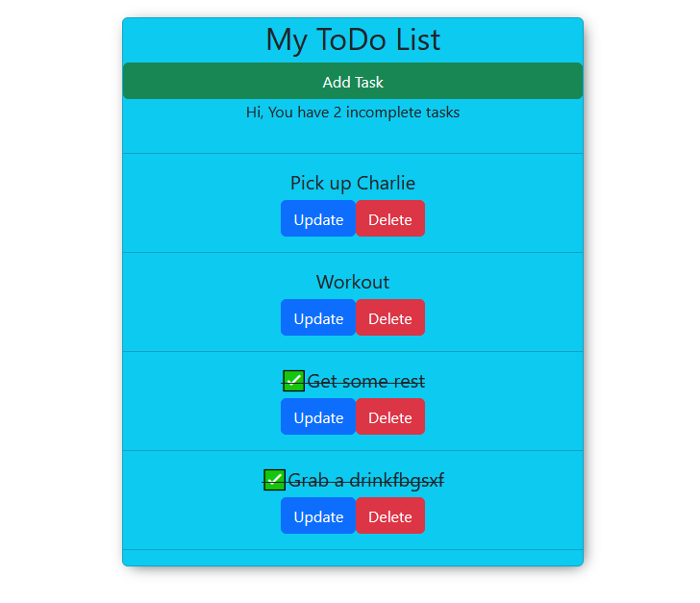
Task: Update the Get some rest task
Action: click(x=318, y=417)
